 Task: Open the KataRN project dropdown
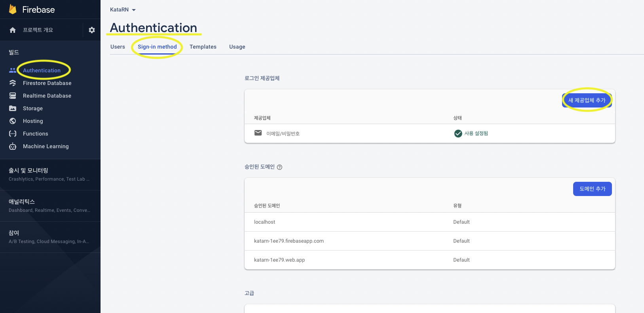[x=123, y=9]
